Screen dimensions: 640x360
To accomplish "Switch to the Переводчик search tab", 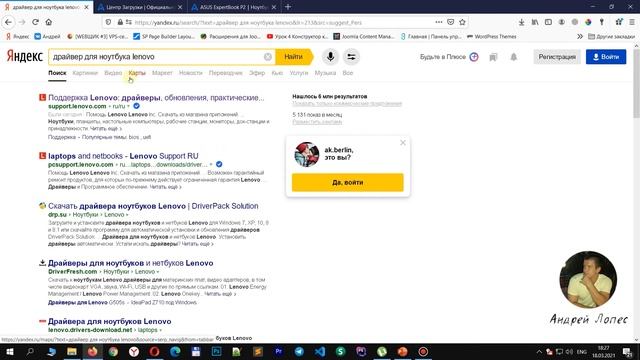I will tap(225, 73).
